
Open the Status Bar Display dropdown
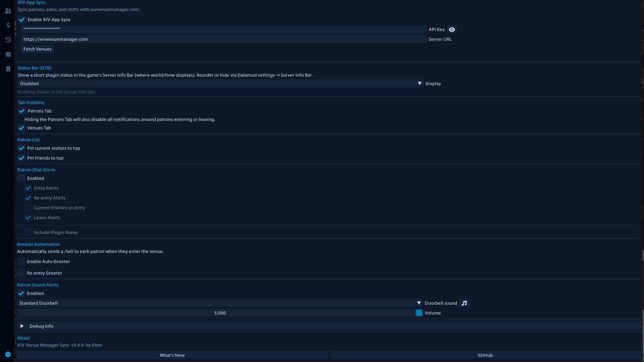220,83
